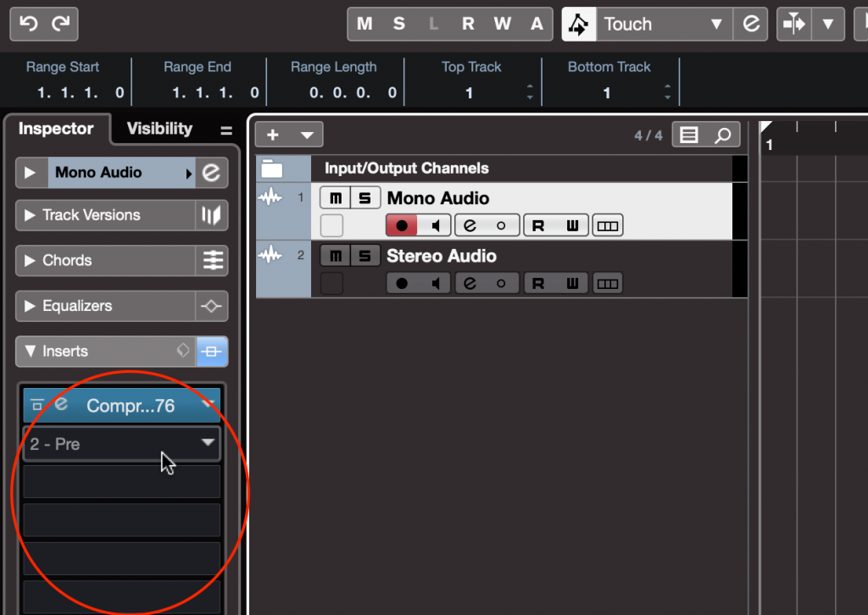Screen dimensions: 868x615
Task: Select the Track Versions waveform icon
Action: [x=209, y=215]
